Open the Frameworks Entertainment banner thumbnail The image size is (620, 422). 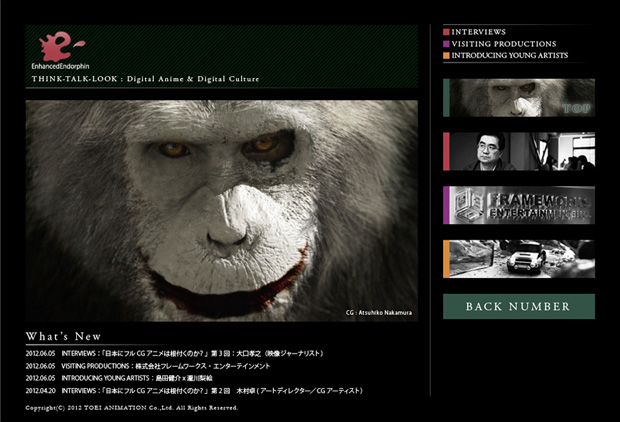click(x=519, y=205)
